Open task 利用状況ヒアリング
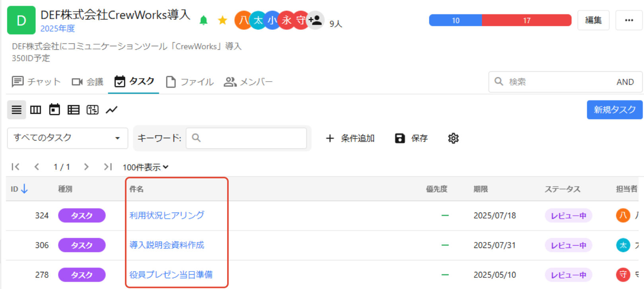 167,215
